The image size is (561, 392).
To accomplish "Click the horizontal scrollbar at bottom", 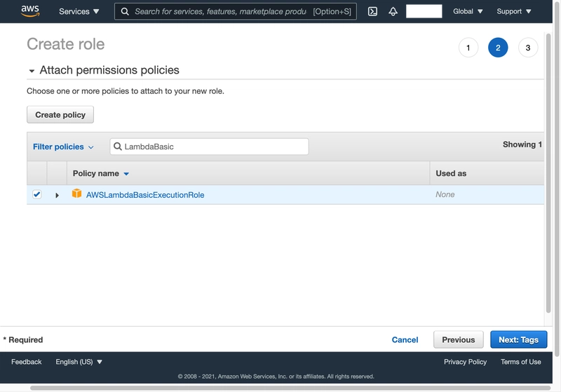I will pyautogui.click(x=290, y=388).
